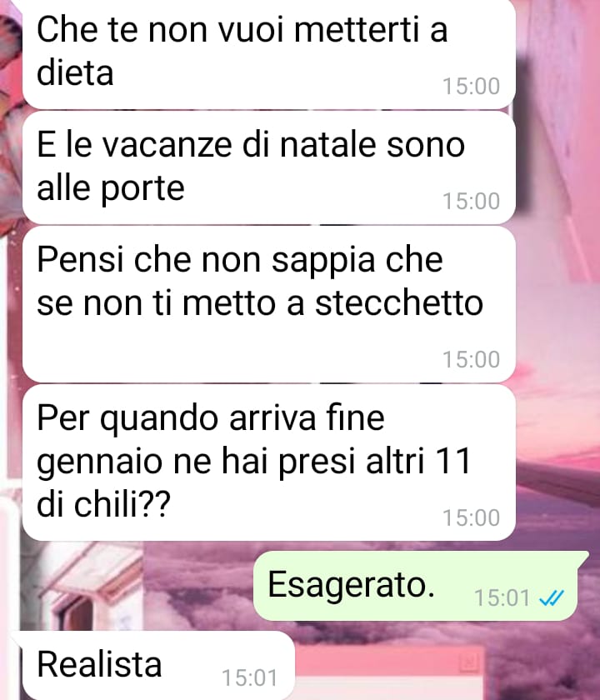Image resolution: width=600 pixels, height=700 pixels.
Task: Click the 15:00 timestamp on 'alle porte' message
Action: point(471,201)
